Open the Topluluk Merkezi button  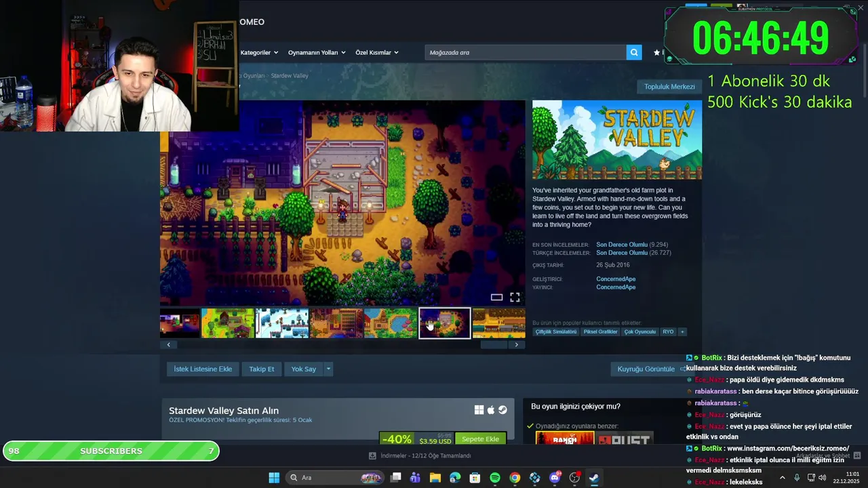coord(669,87)
